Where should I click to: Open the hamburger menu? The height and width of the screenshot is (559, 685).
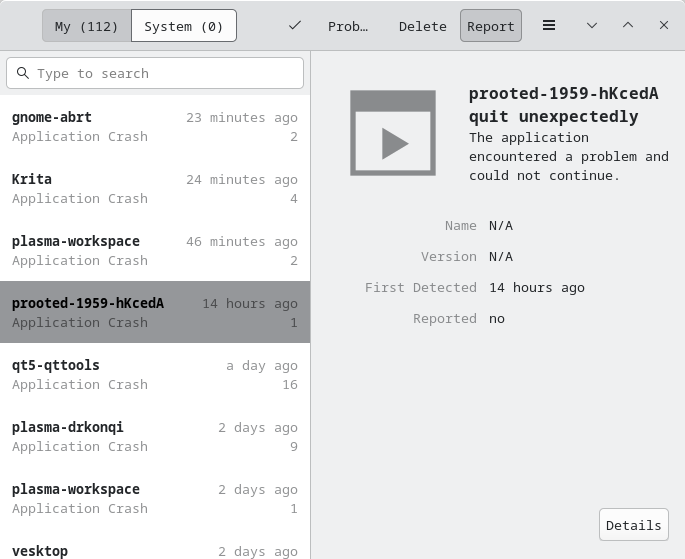tap(549, 26)
